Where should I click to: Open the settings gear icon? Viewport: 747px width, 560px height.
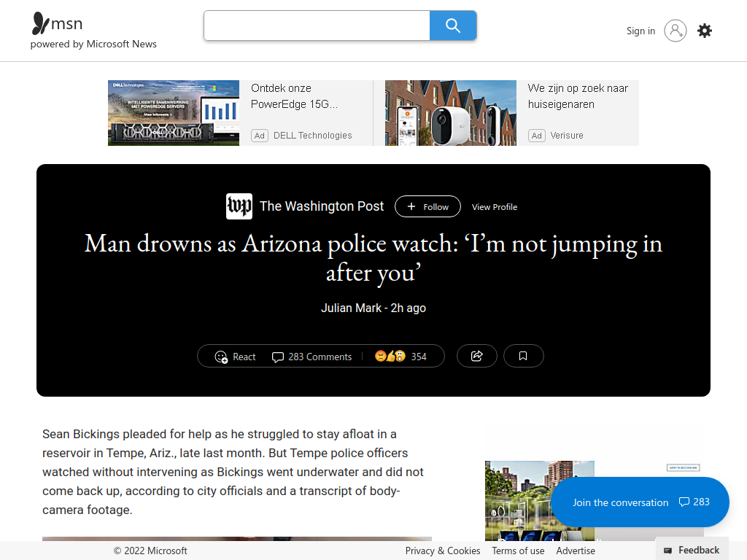(705, 31)
